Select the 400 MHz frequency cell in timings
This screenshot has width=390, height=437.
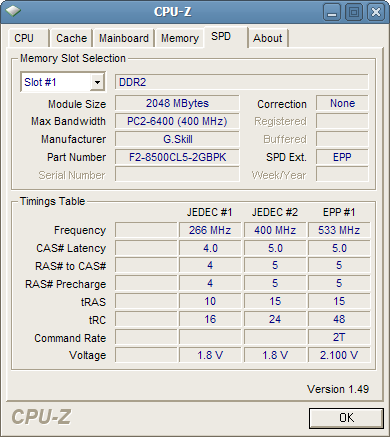point(275,230)
